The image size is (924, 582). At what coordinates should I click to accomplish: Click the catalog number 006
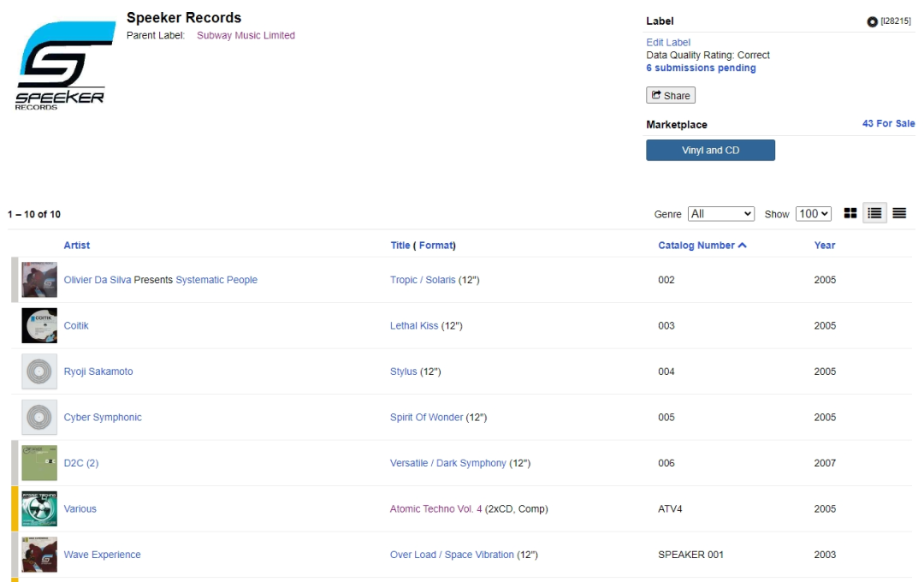click(x=666, y=463)
